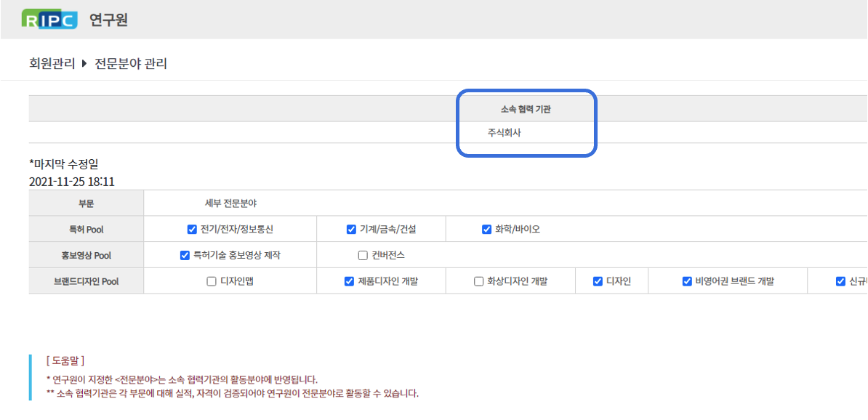Uncheck the 전기/전자/정보통신 checkbox
The width and height of the screenshot is (868, 420).
(192, 230)
